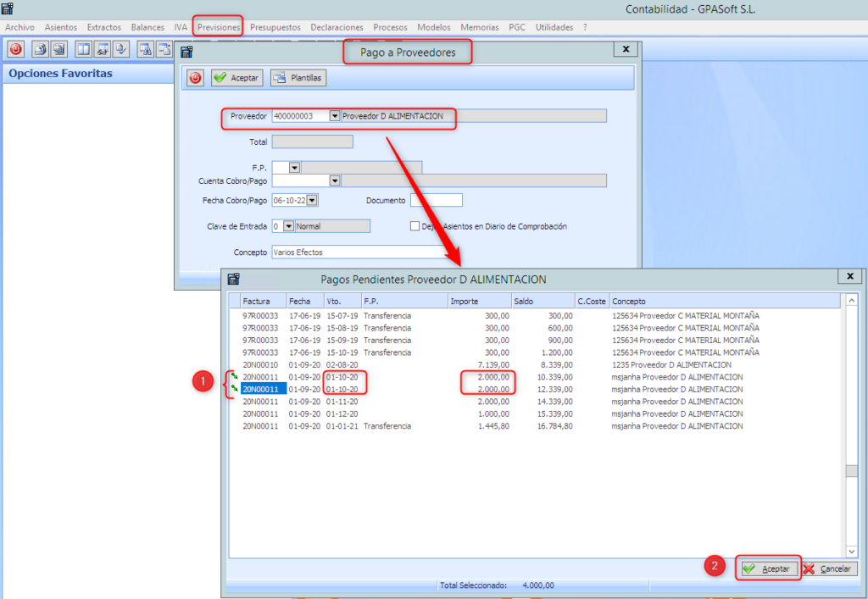
Task: Click the selection marker on first 2.000,00 invoice row
Action: click(234, 376)
